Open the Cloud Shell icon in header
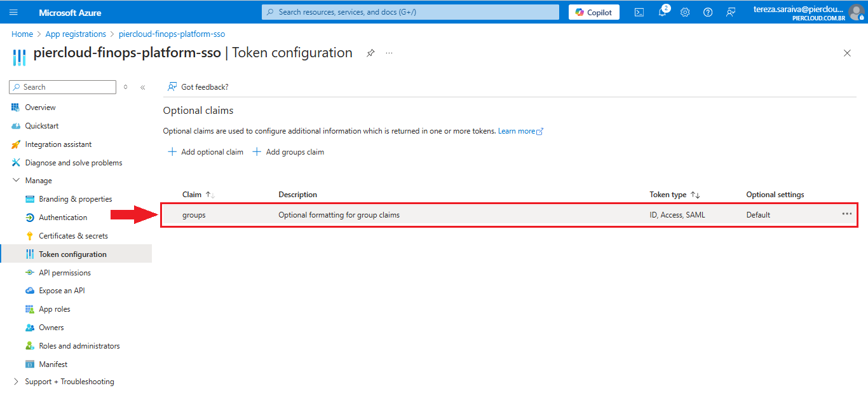The width and height of the screenshot is (868, 395). point(639,12)
